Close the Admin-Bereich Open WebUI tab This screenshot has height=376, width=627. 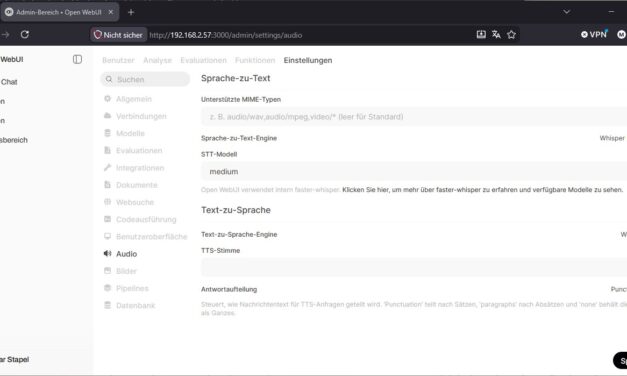pos(111,12)
